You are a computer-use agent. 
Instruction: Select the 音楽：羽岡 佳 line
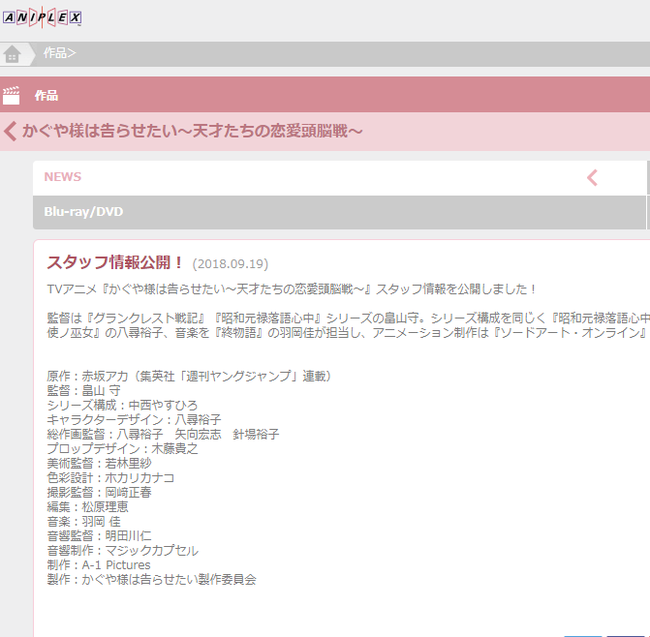84,522
